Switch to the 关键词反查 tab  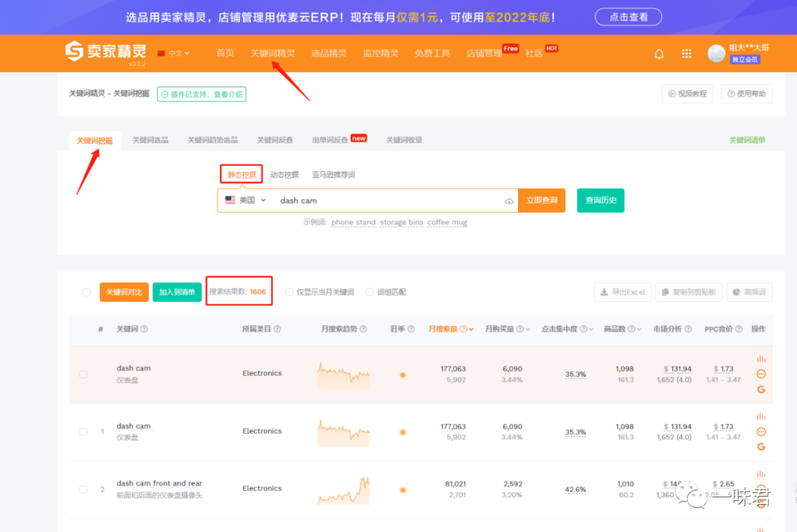click(275, 140)
